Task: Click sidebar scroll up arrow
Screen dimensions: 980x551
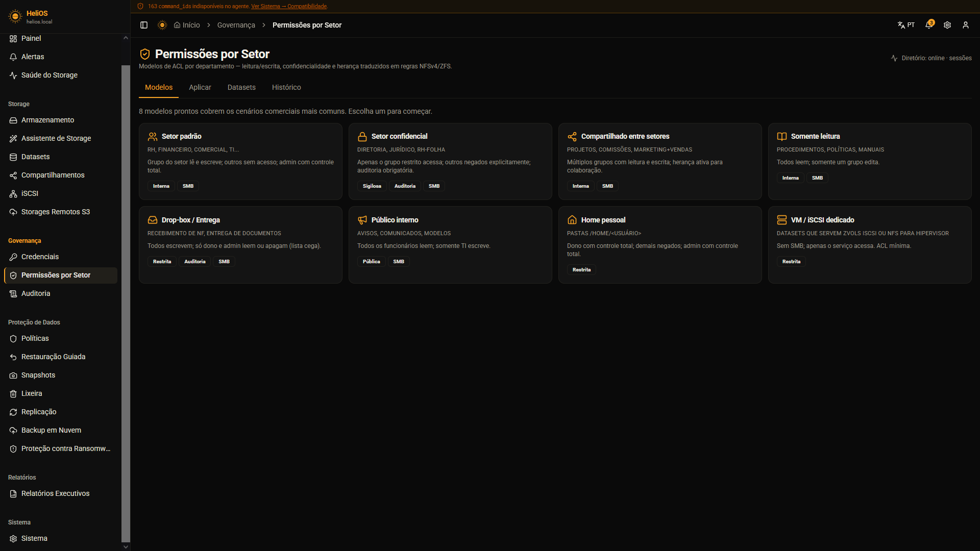Action: pos(126,38)
